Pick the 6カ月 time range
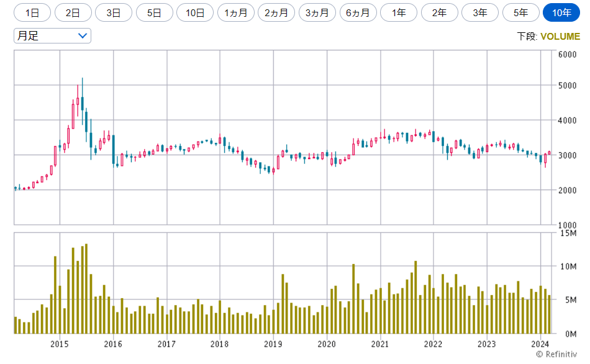Screen dimensions: 590x364 [358, 12]
